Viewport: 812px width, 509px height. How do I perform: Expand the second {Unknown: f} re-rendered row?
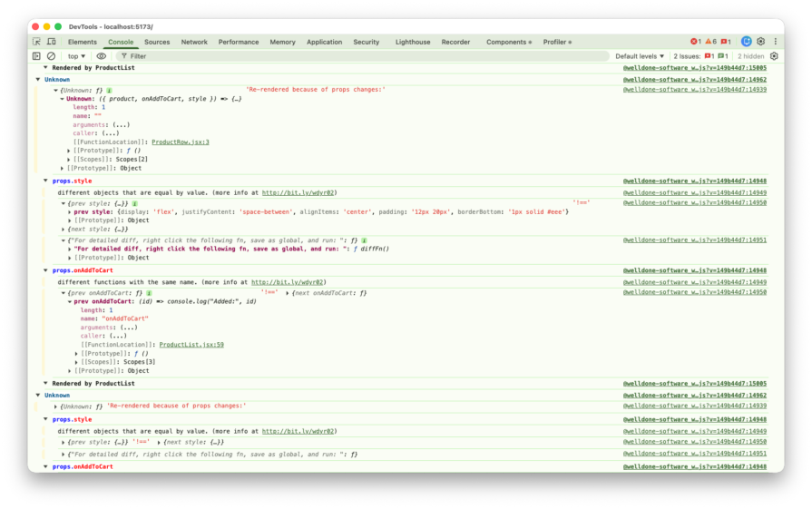point(55,407)
